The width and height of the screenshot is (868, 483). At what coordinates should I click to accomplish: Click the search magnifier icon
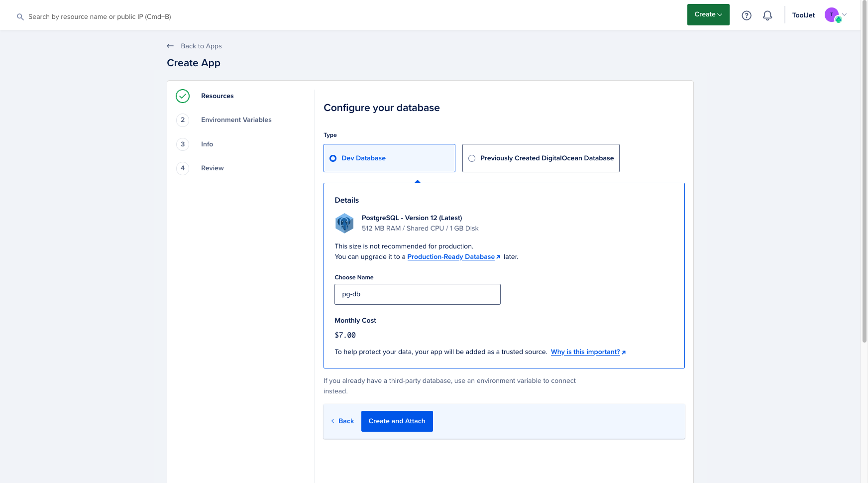(x=20, y=17)
